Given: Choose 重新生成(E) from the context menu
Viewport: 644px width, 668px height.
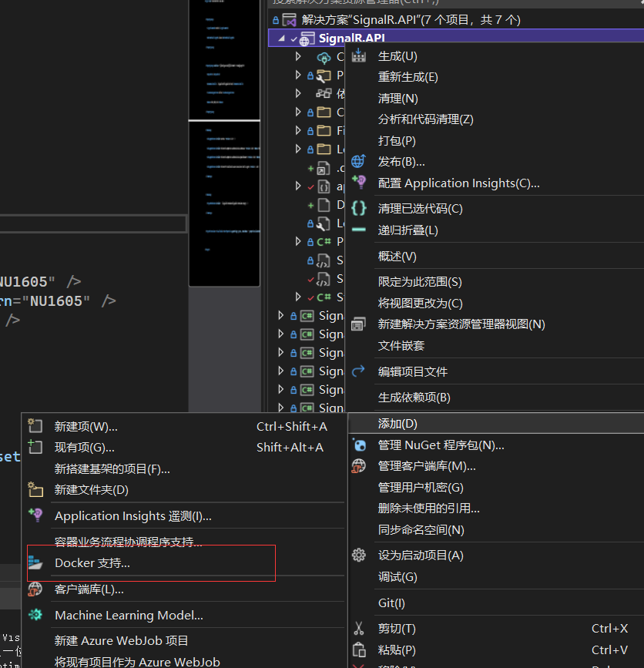Looking at the screenshot, I should click(x=408, y=77).
